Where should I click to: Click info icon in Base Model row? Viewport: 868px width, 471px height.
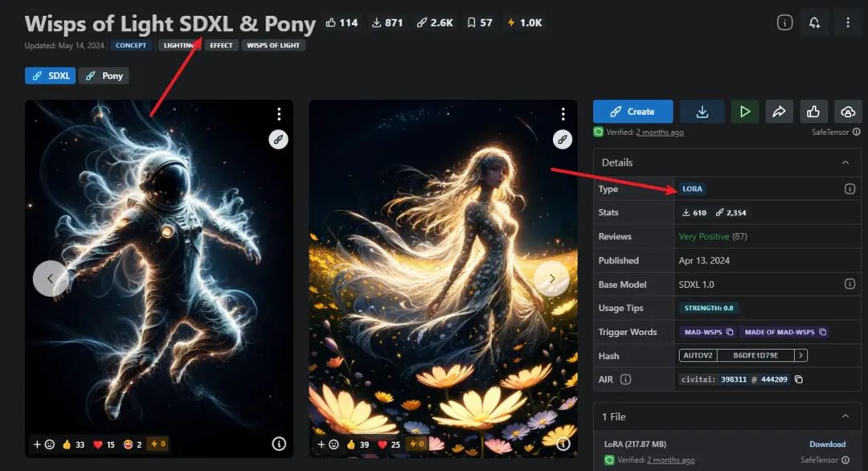coord(850,284)
